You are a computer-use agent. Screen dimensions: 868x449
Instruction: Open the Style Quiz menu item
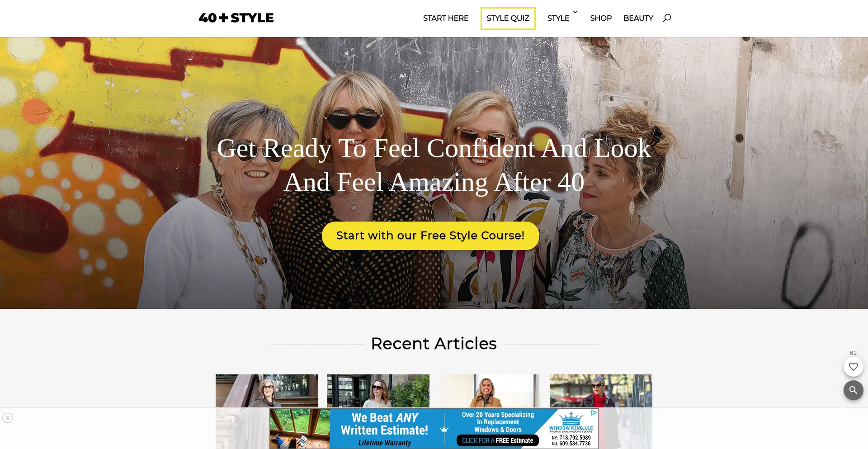click(508, 19)
